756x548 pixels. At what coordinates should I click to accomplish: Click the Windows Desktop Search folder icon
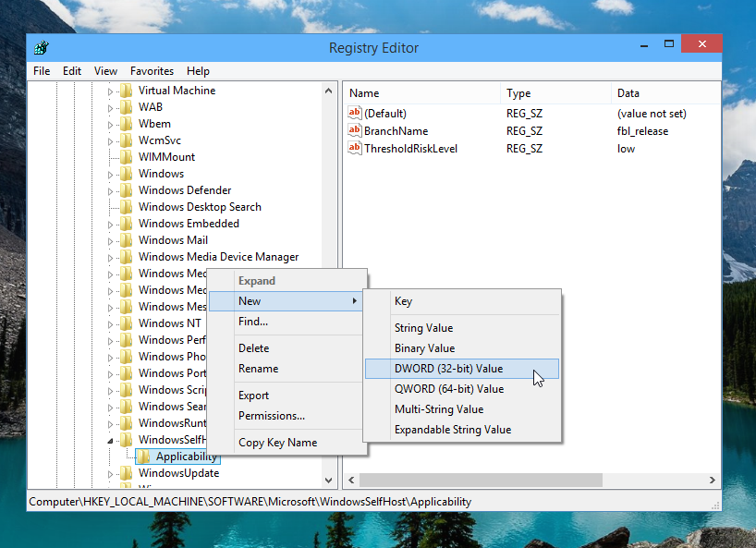click(x=127, y=207)
